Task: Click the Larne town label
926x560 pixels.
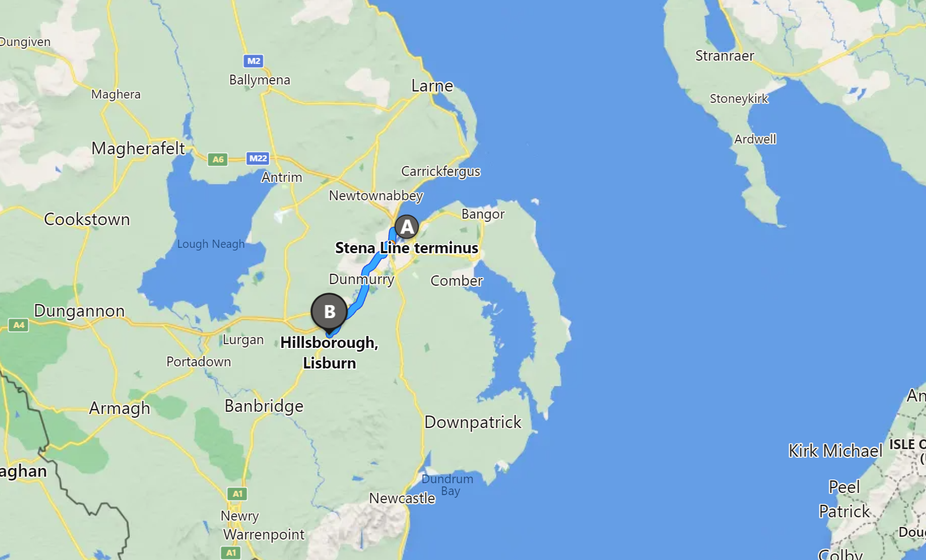Action: [x=432, y=85]
